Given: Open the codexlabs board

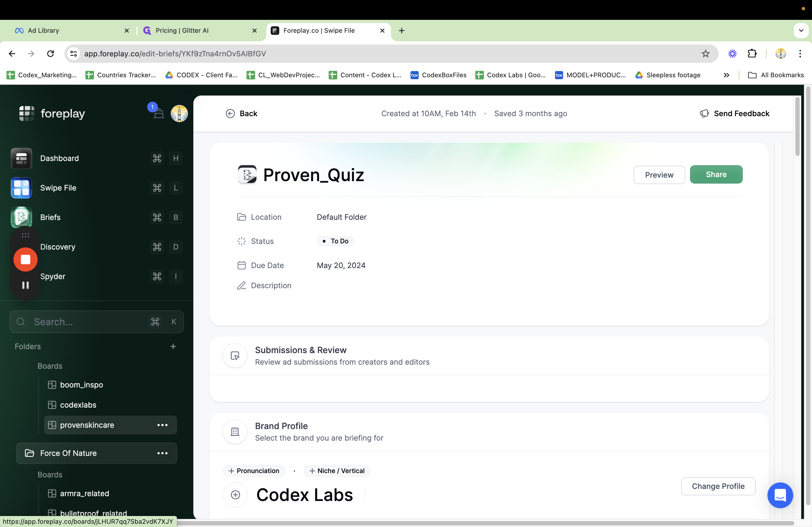Looking at the screenshot, I should [78, 405].
